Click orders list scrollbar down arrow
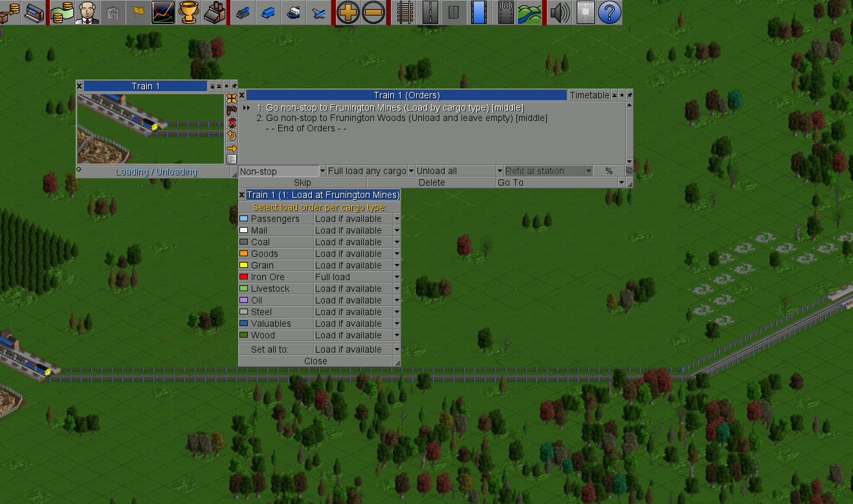This screenshot has height=504, width=853. point(629,162)
